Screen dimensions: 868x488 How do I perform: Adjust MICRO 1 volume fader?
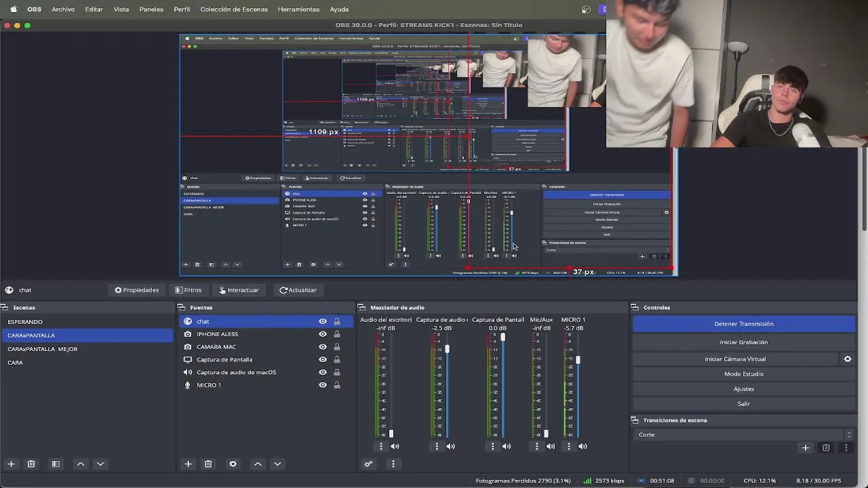click(578, 359)
